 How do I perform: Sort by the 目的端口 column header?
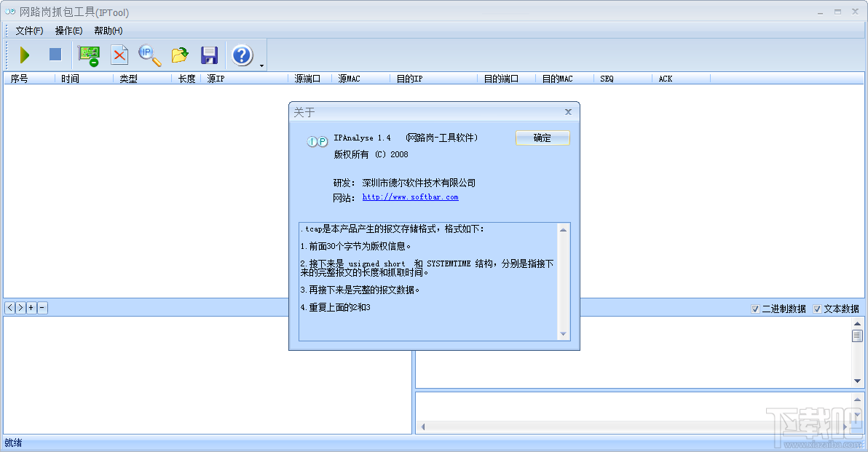click(x=507, y=79)
